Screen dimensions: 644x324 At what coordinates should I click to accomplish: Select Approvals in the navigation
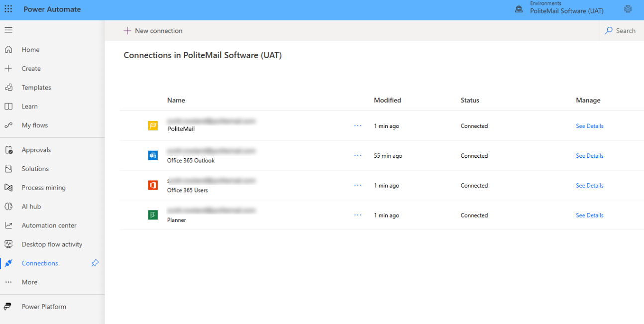point(36,150)
